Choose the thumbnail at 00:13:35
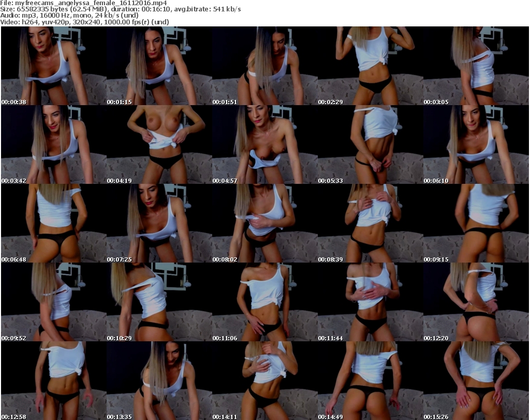530x420 pixels. pos(159,381)
